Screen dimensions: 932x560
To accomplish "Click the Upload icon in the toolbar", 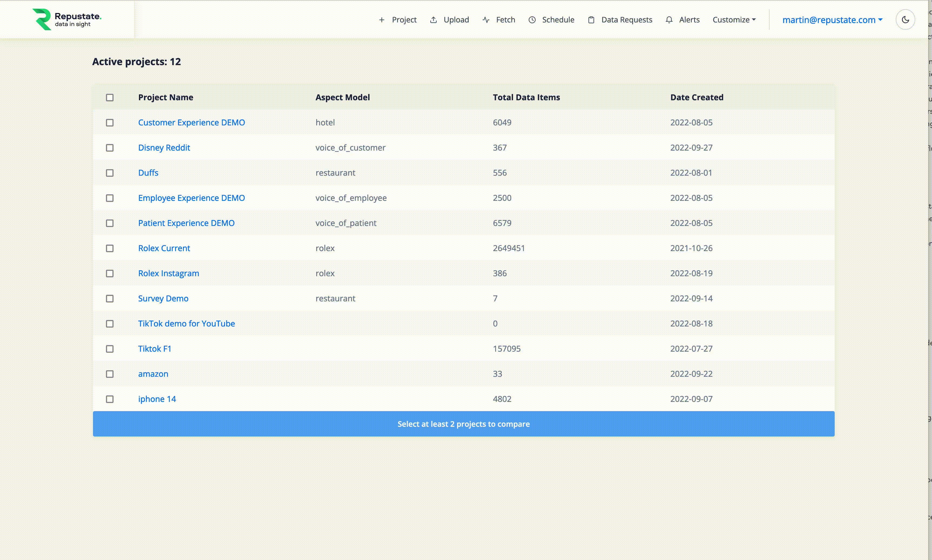I will click(433, 19).
